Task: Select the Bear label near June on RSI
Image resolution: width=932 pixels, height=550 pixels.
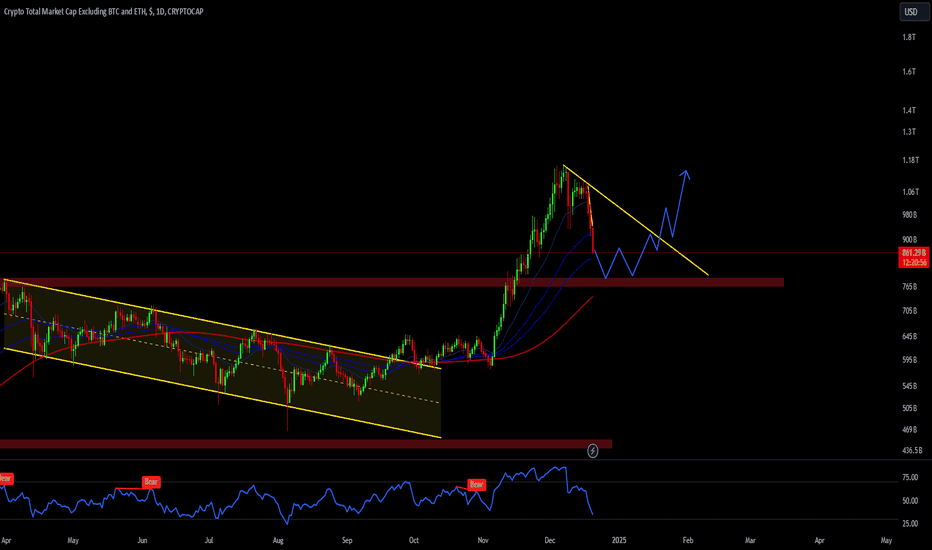Action: (151, 482)
